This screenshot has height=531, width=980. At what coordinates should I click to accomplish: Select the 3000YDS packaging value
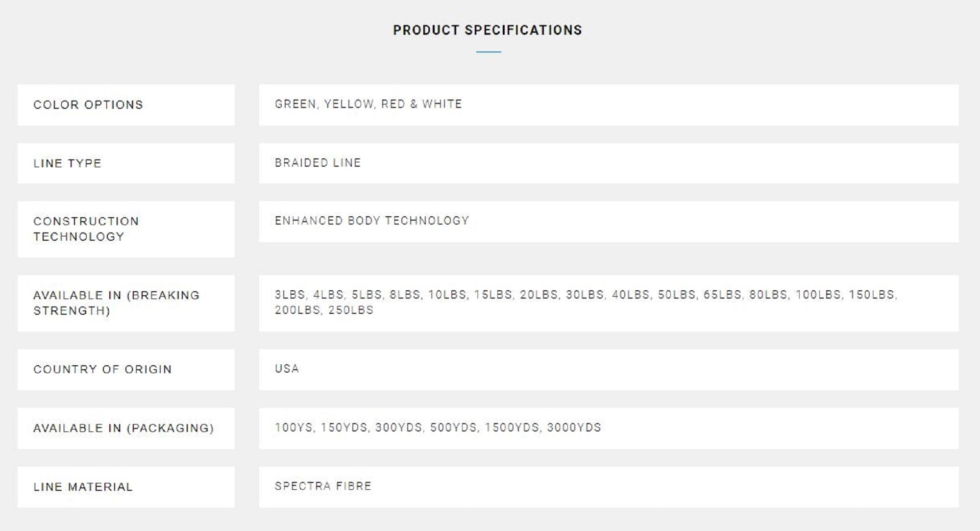coord(574,428)
